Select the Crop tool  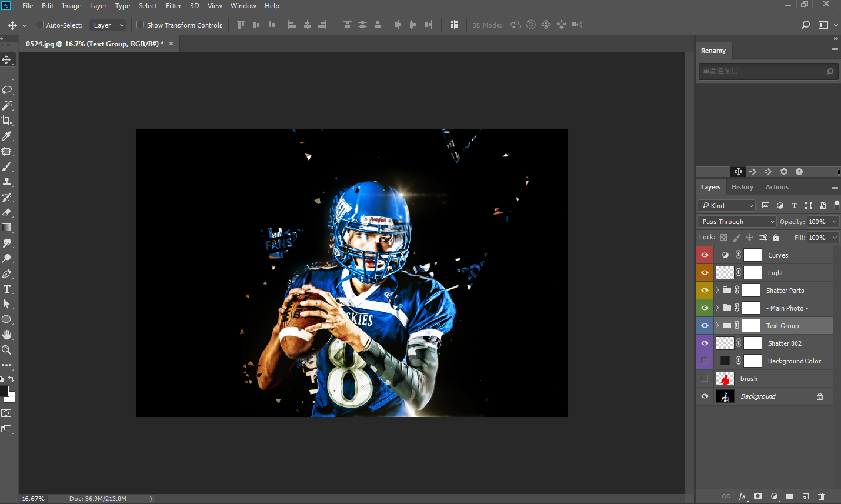click(x=6, y=121)
